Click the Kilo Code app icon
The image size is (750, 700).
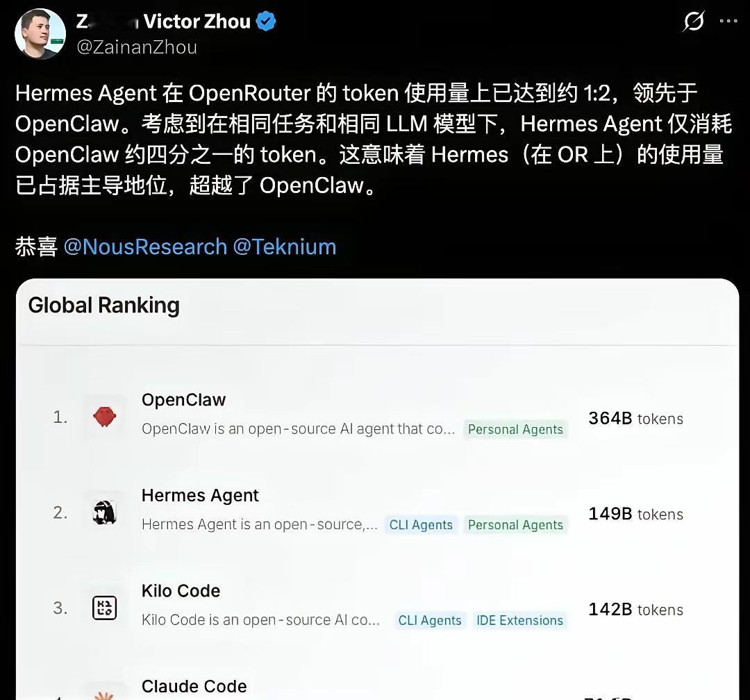point(105,608)
